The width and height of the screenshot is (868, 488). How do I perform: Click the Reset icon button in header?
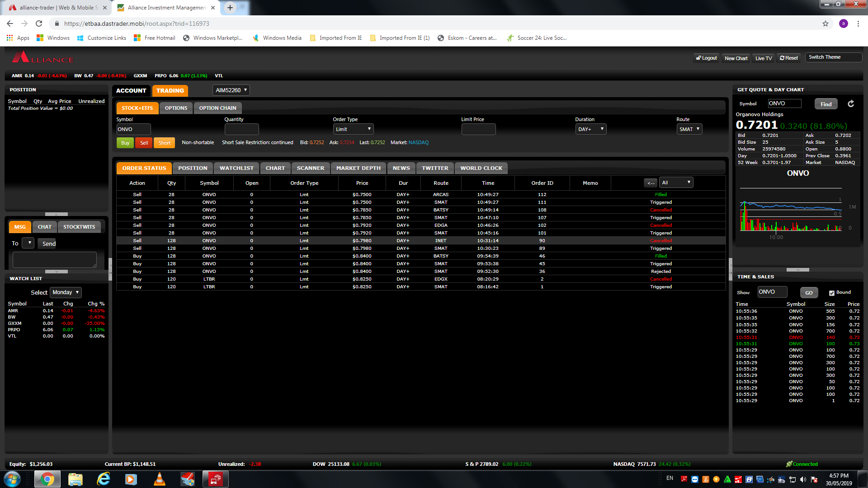coord(789,58)
